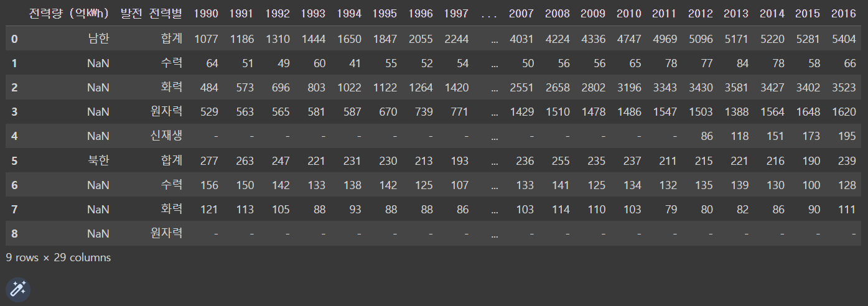Click the '발전 전력별' column header

click(151, 14)
